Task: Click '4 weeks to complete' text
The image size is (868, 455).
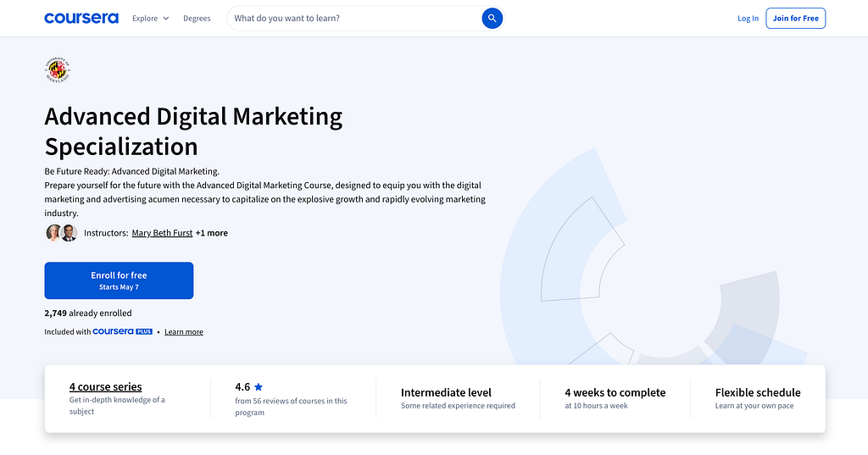Action: [615, 392]
